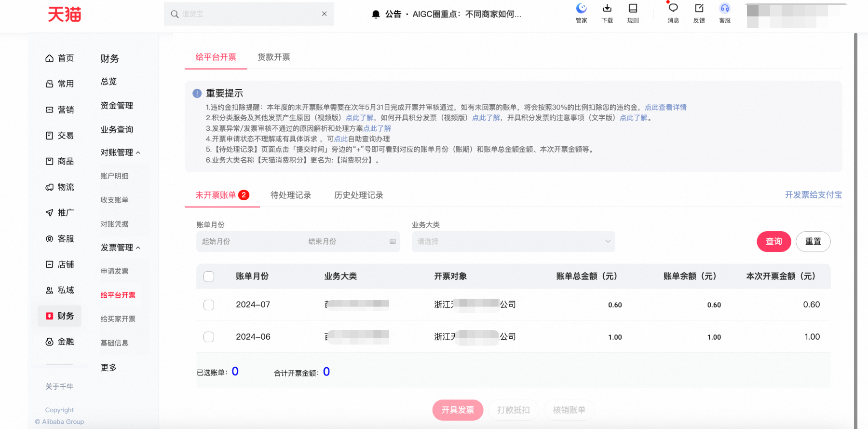Check the 2024-06 bill row checkbox

tap(209, 337)
